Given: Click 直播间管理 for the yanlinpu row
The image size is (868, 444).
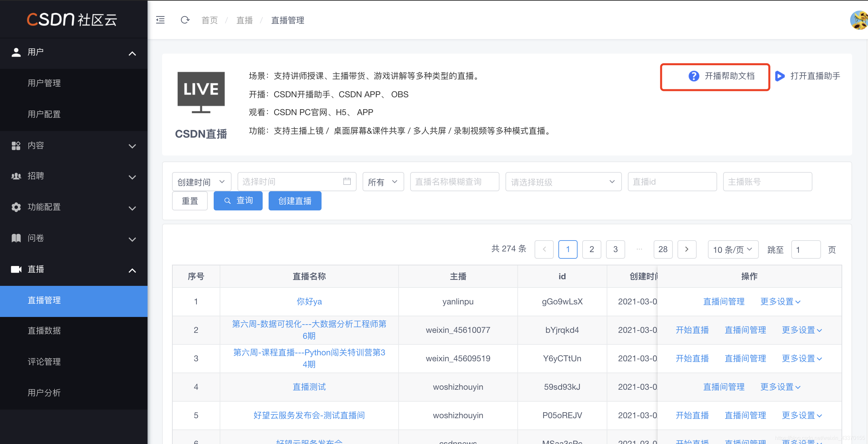Looking at the screenshot, I should coord(724,301).
